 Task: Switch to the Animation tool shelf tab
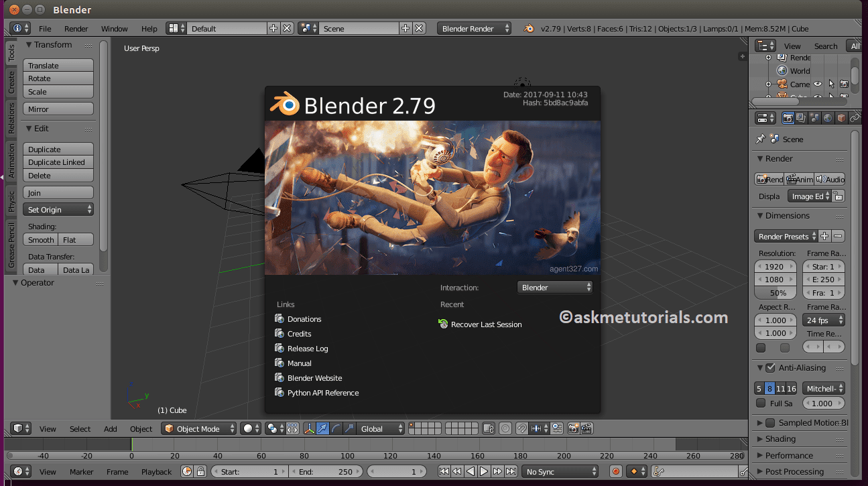coord(11,160)
